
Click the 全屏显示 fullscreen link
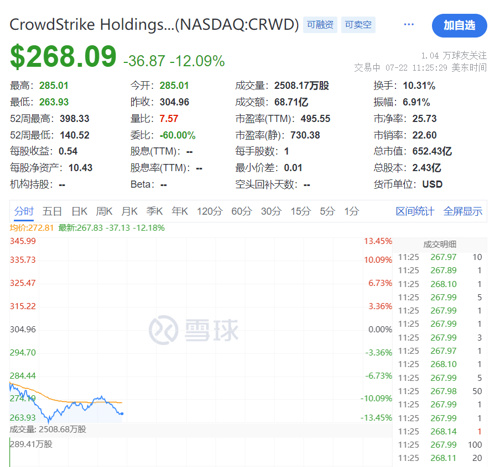(463, 211)
